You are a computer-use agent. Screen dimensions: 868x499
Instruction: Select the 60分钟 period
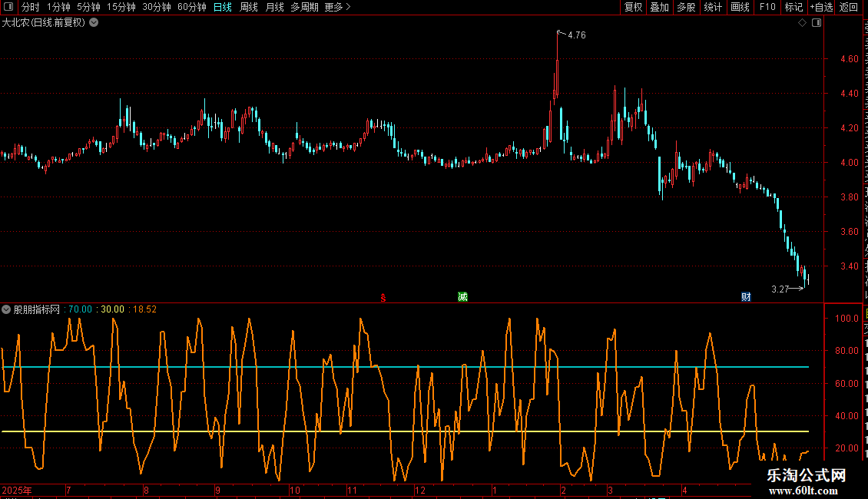(x=191, y=7)
